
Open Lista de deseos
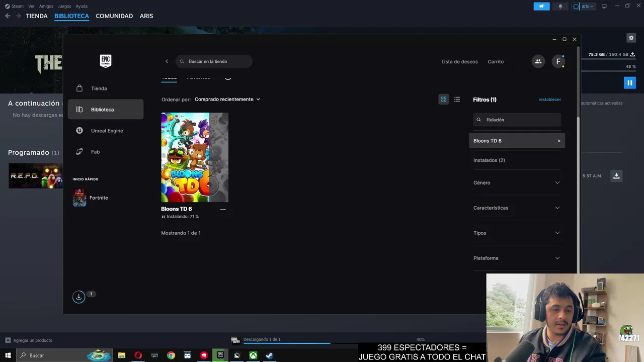pyautogui.click(x=459, y=62)
